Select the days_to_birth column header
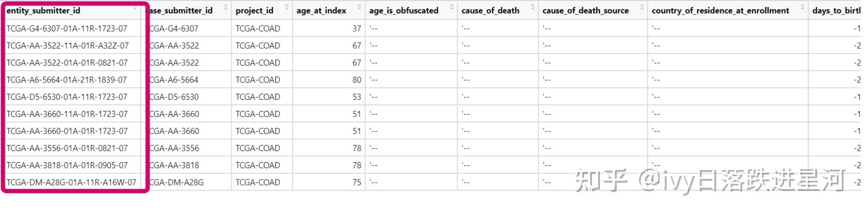 click(836, 10)
